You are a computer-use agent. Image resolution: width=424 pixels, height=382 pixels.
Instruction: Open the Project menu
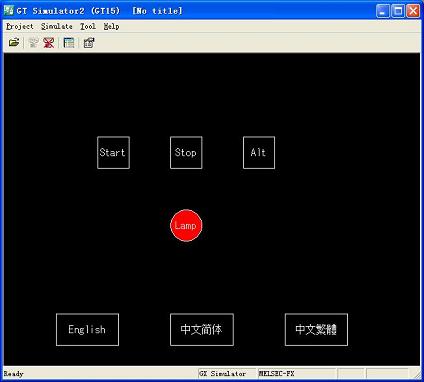tap(20, 26)
